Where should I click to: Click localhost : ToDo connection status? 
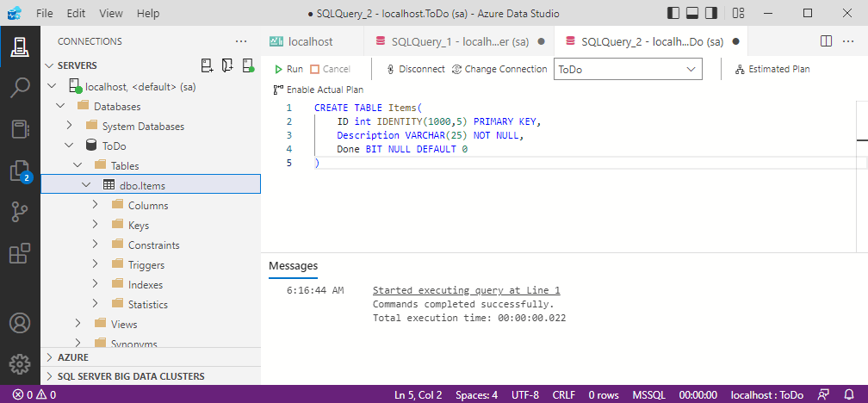767,394
